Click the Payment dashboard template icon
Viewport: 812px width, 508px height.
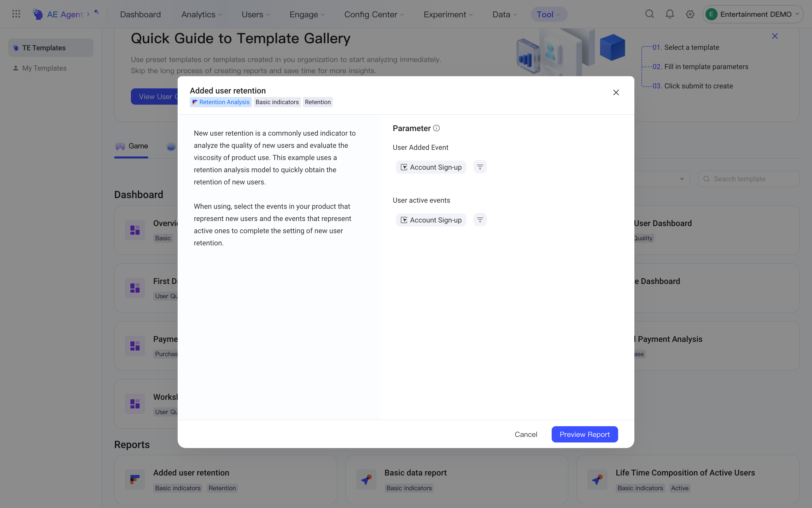135,346
